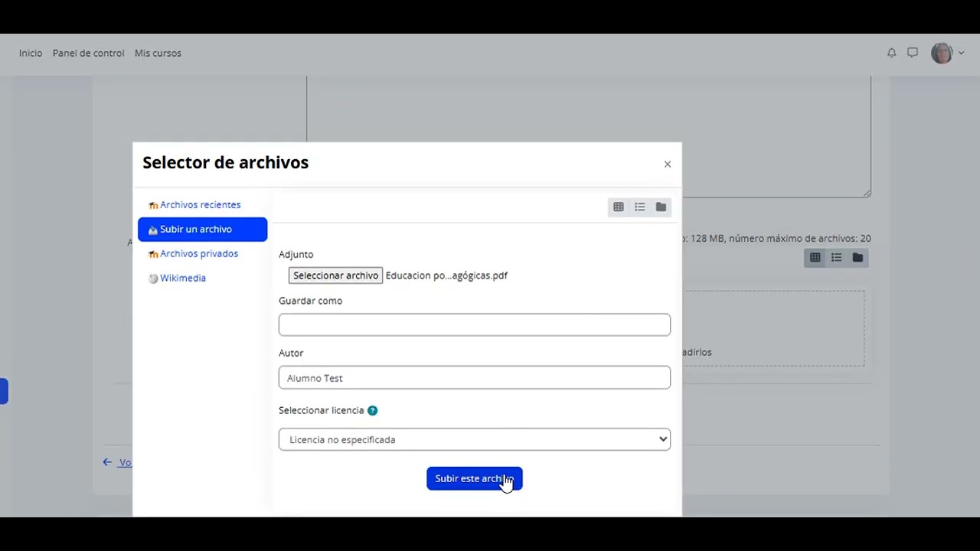Expand the Licencia no especificada dropdown

(x=475, y=440)
